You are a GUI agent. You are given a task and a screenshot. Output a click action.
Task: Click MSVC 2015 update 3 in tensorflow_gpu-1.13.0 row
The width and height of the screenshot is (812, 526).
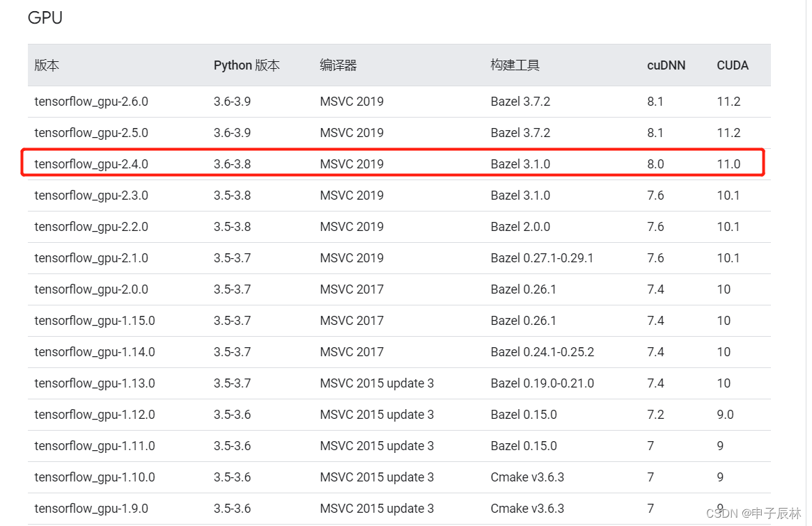tap(377, 383)
